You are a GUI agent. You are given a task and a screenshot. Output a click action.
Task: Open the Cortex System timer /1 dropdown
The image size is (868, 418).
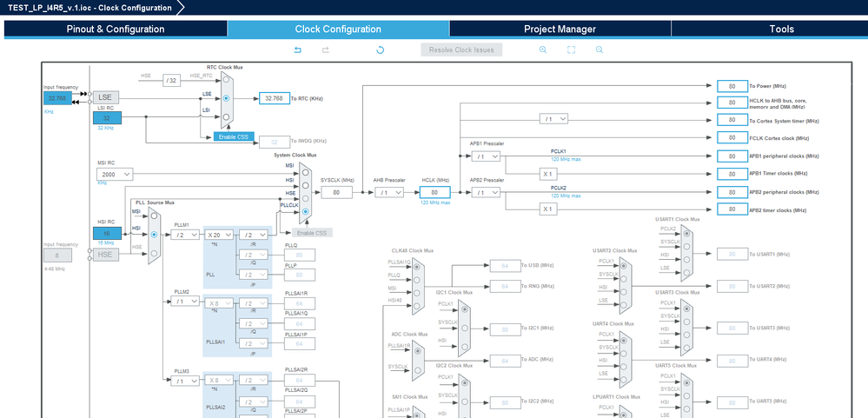point(554,118)
